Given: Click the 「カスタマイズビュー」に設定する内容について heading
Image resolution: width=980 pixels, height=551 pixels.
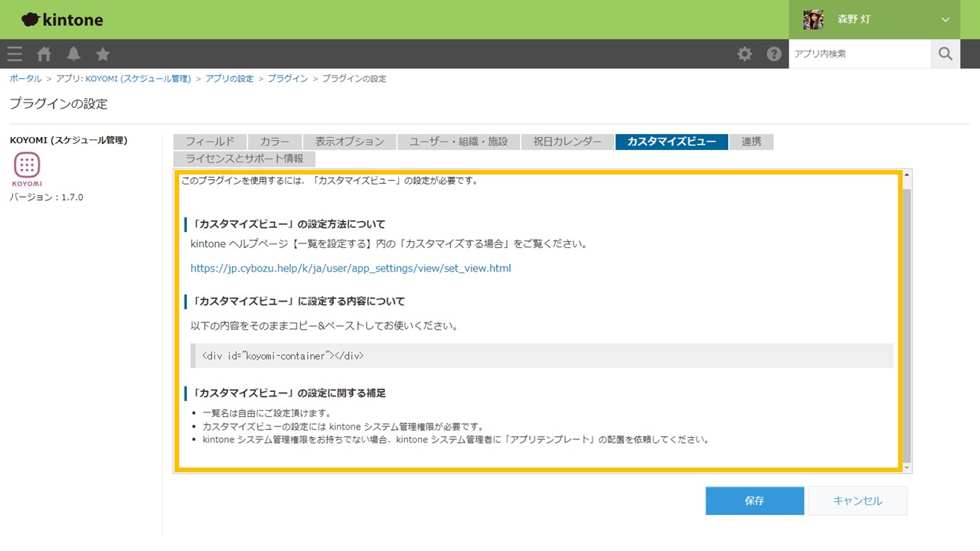Looking at the screenshot, I should 298,301.
